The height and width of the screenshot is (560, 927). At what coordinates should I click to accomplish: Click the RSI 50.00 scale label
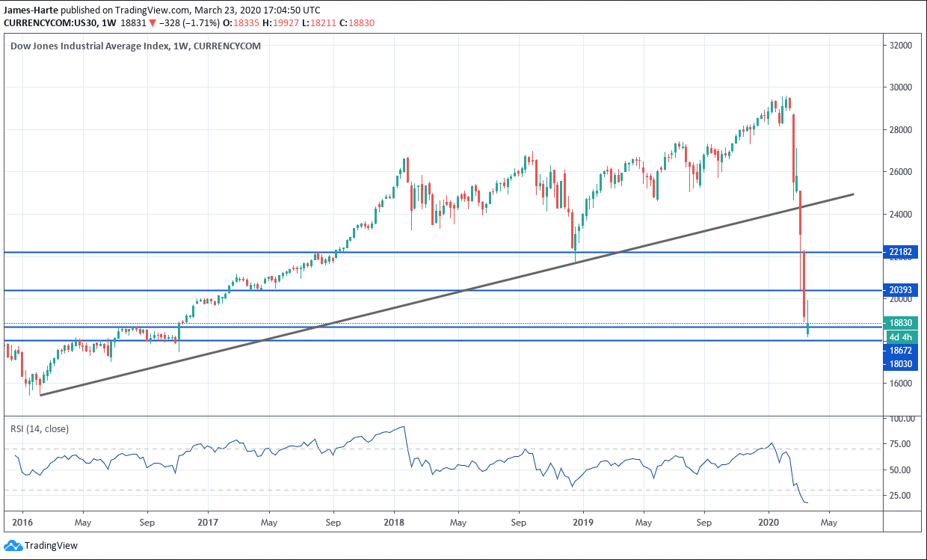coord(900,470)
